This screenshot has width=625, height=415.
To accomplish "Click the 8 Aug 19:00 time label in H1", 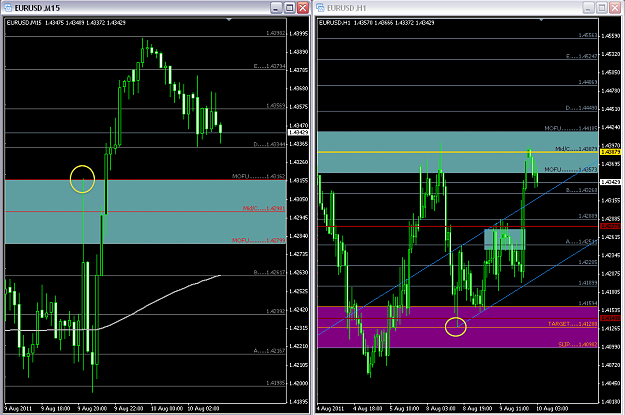I will coord(478,409).
